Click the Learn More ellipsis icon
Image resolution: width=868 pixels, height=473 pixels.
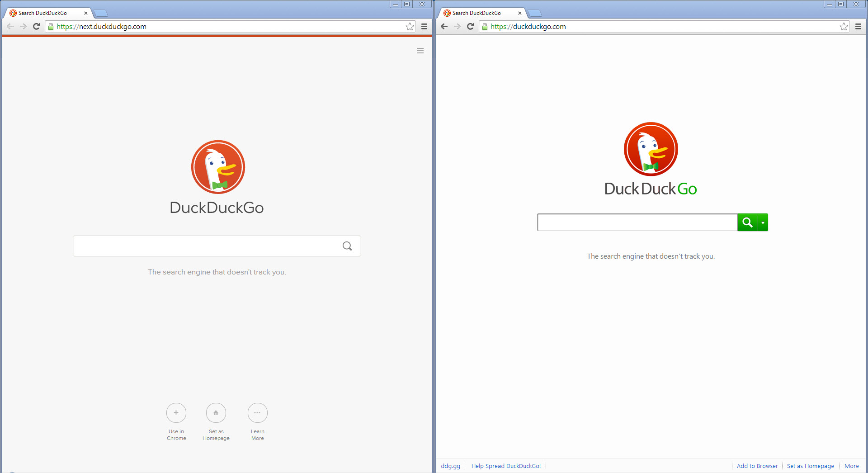tap(258, 413)
